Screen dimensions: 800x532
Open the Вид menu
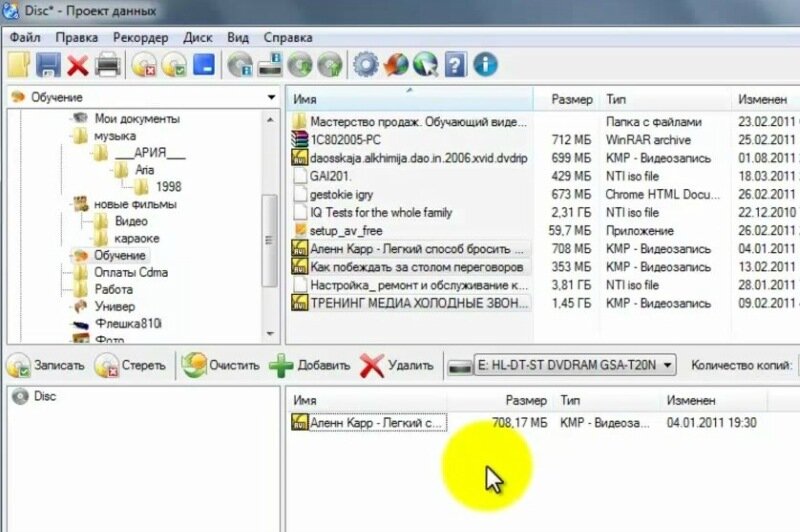238,38
